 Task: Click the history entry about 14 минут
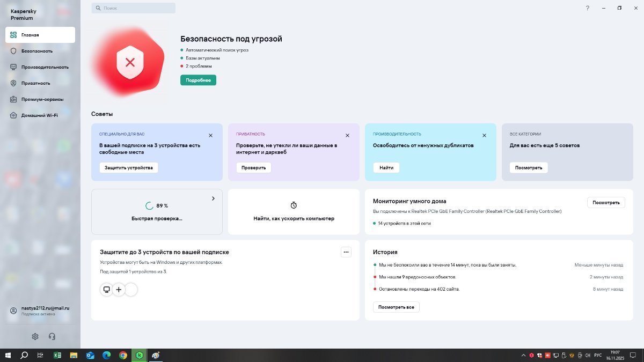[448, 265]
